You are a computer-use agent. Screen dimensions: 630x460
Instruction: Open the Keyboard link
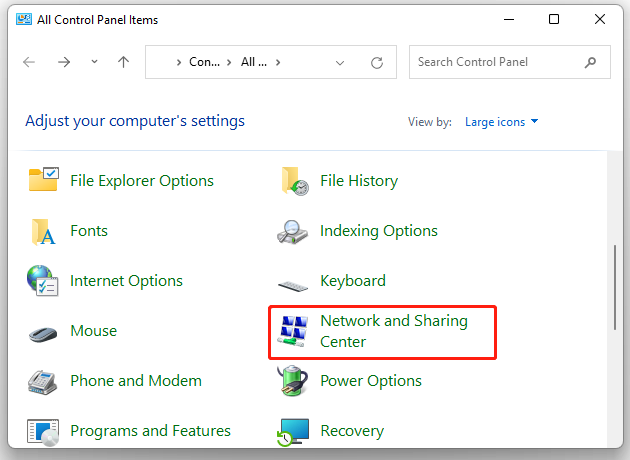[x=353, y=281]
